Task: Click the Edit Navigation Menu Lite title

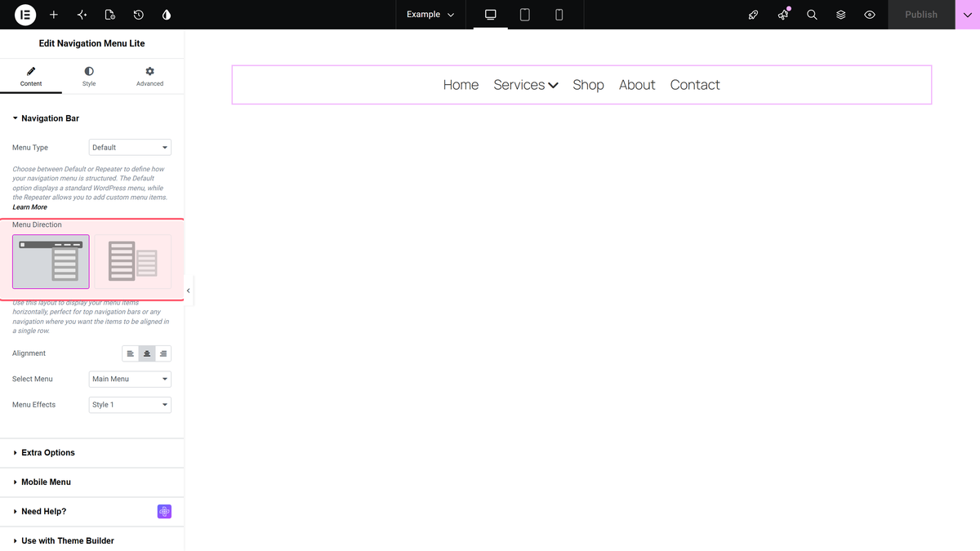Action: coord(91,43)
